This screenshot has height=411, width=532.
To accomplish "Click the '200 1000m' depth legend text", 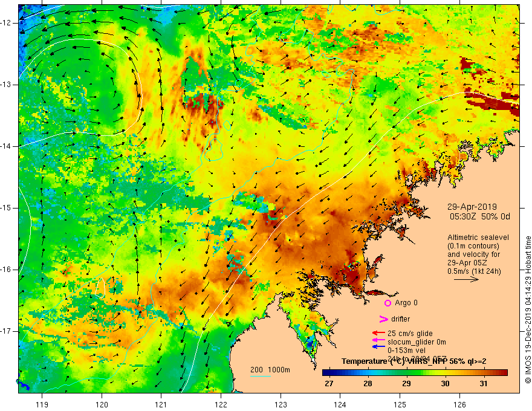I will (270, 370).
